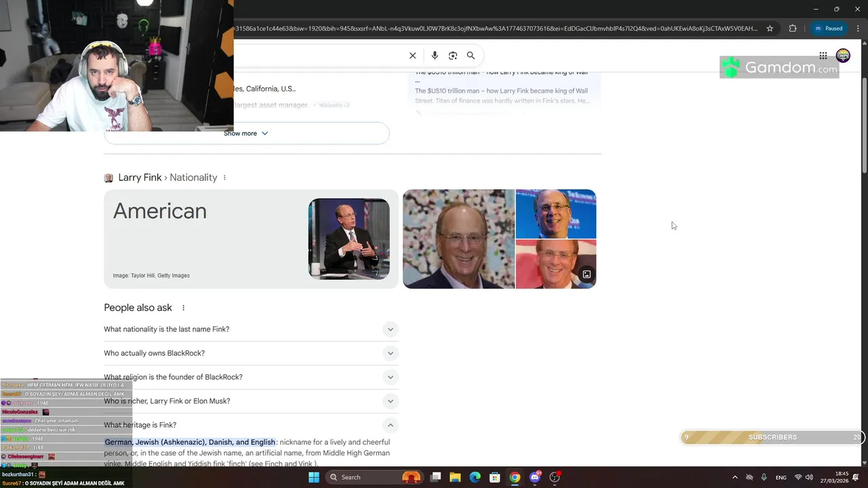Open Discord from the taskbar
Viewport: 868px width, 488px height.
point(535,477)
